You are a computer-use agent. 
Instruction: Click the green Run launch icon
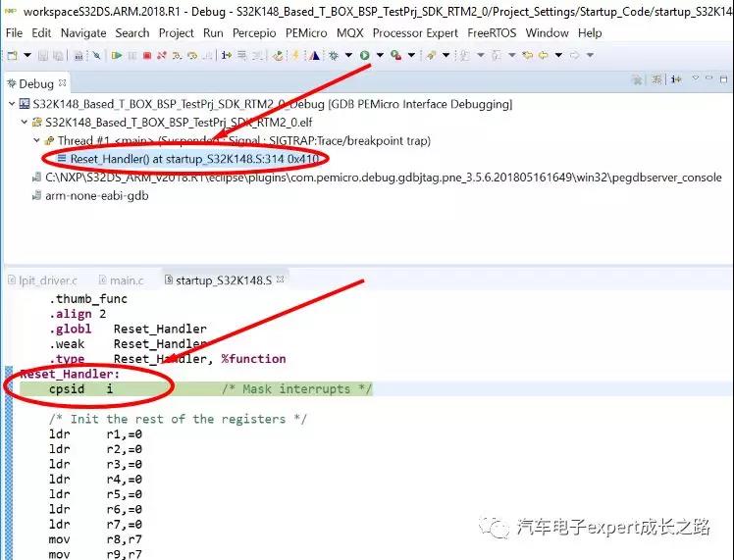click(x=366, y=56)
